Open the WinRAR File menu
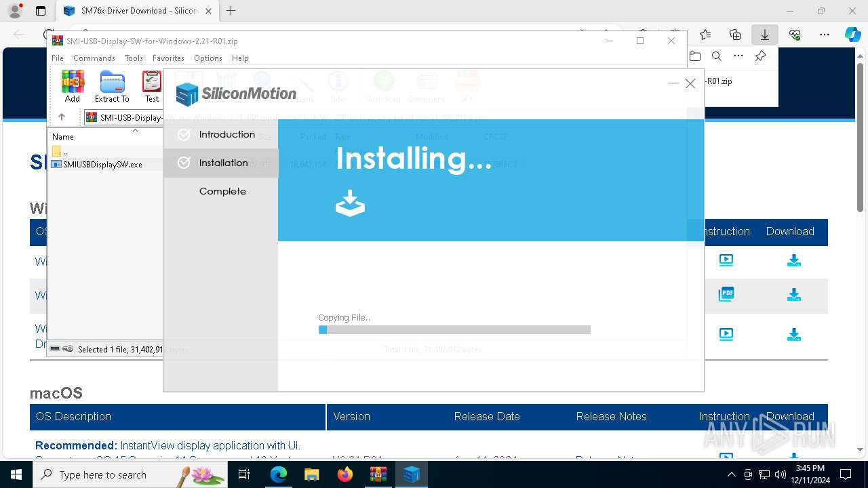This screenshot has height=488, width=868. (58, 58)
